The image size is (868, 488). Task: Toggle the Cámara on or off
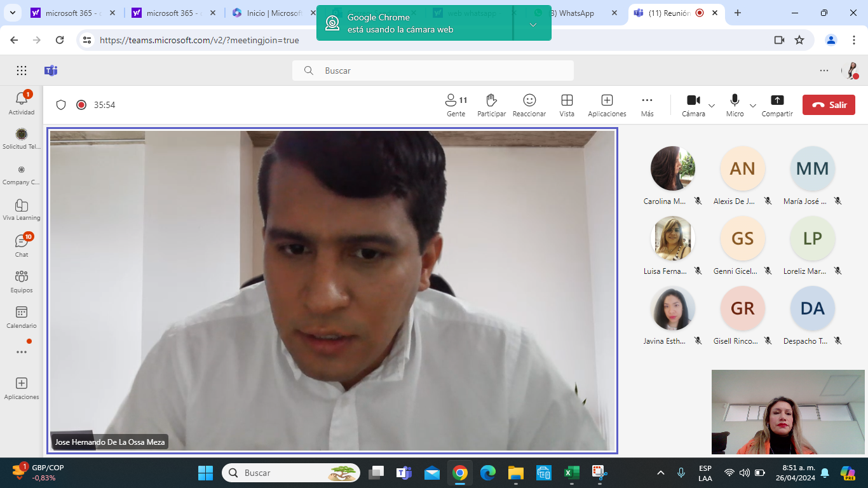[693, 105]
